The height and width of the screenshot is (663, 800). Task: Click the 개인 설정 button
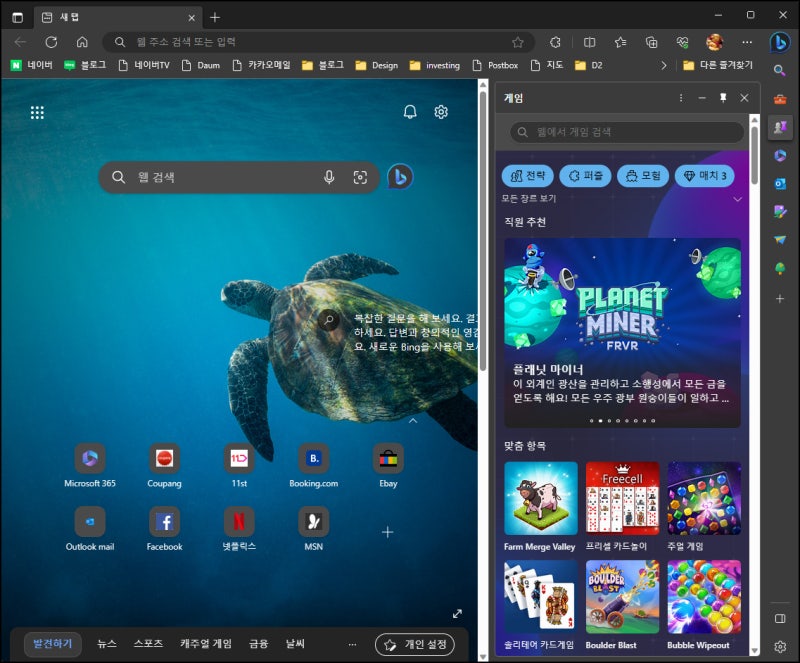415,645
